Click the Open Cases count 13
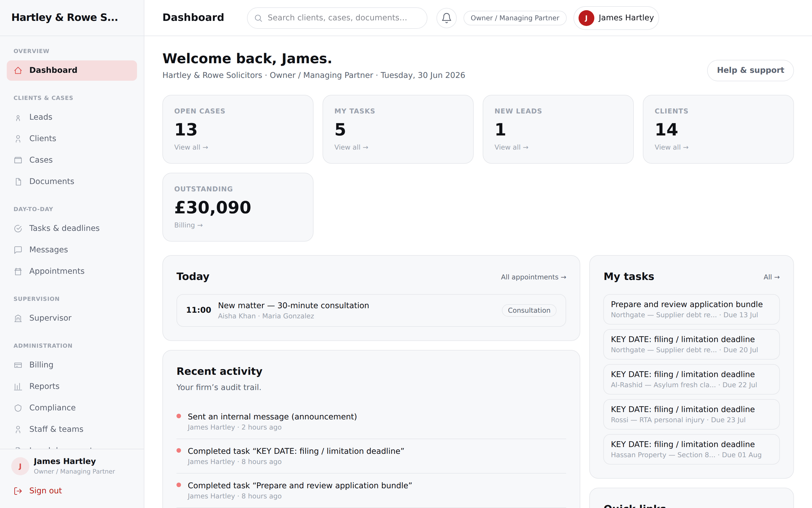Screen dimensions: 812x508 [186, 130]
